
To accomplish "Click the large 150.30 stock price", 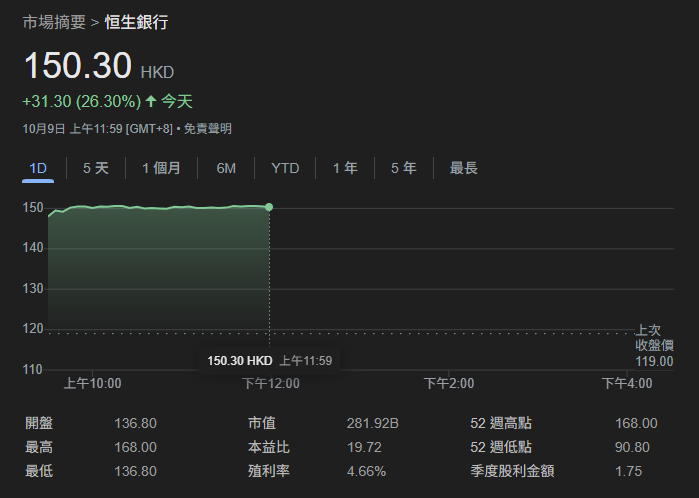I will click(x=78, y=66).
